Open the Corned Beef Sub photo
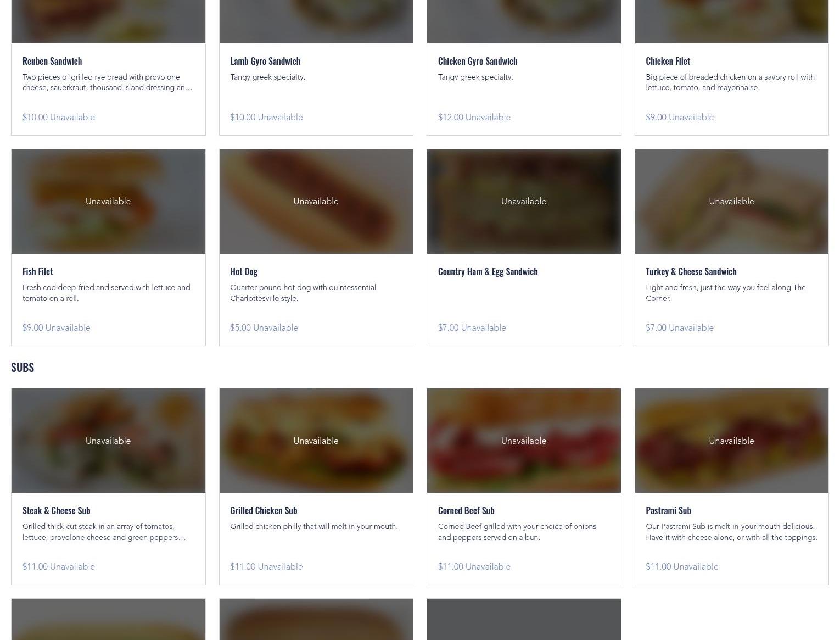 (x=524, y=441)
